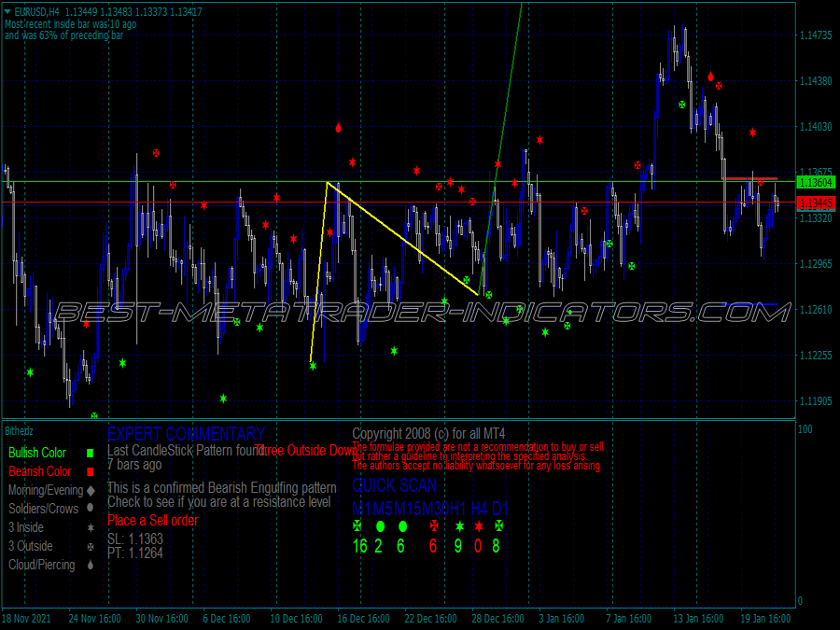Click the H1 green star scan icon
The height and width of the screenshot is (630, 840).
[x=459, y=526]
